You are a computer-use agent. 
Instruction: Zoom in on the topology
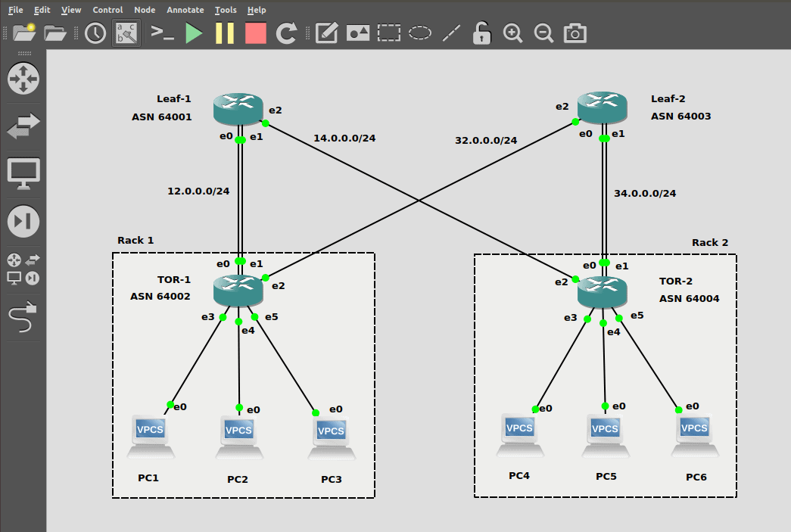512,33
